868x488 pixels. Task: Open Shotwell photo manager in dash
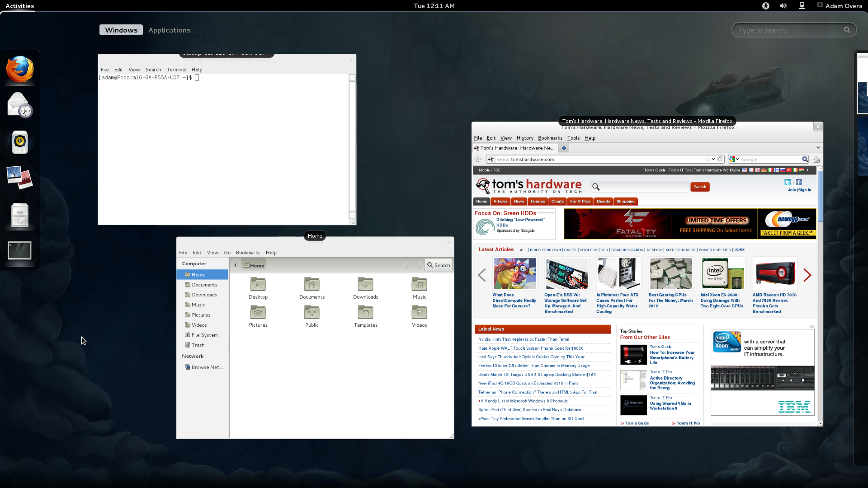pos(20,178)
